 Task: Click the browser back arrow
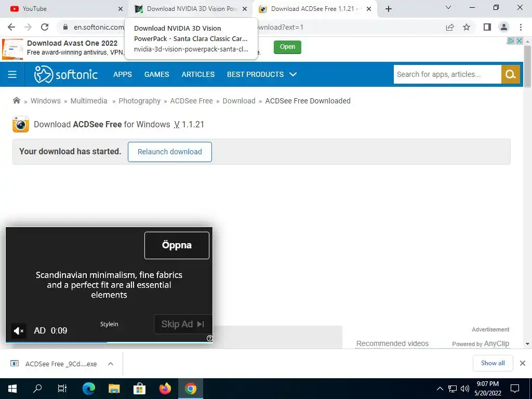coord(11,27)
